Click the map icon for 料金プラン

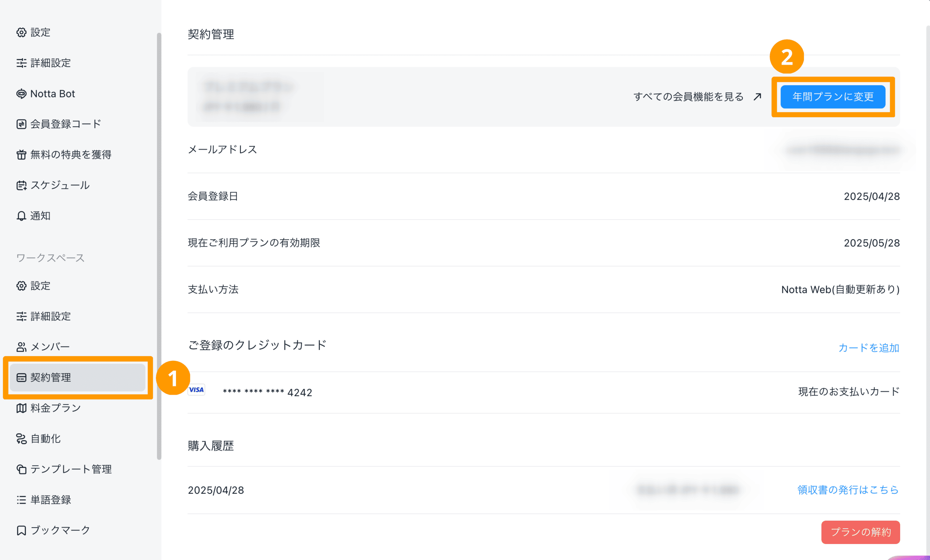coord(21,408)
